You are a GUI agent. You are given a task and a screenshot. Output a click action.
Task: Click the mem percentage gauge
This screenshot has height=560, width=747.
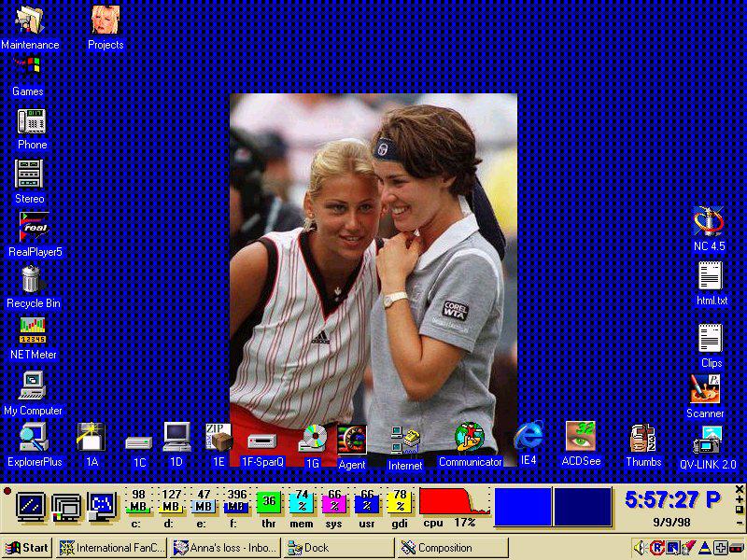click(x=301, y=502)
